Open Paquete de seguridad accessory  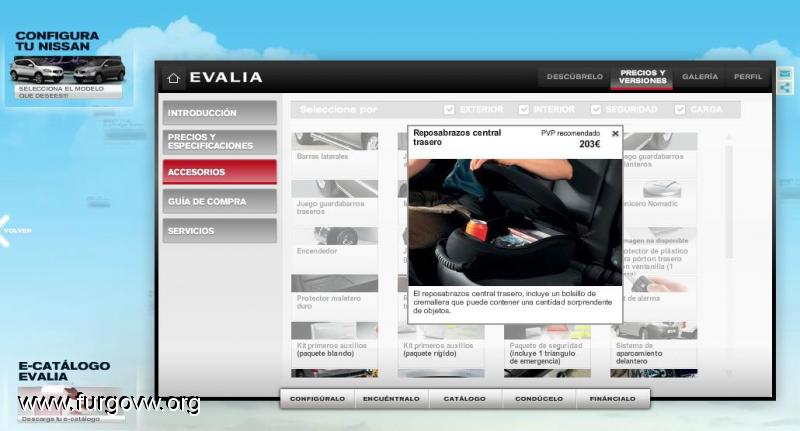[547, 344]
